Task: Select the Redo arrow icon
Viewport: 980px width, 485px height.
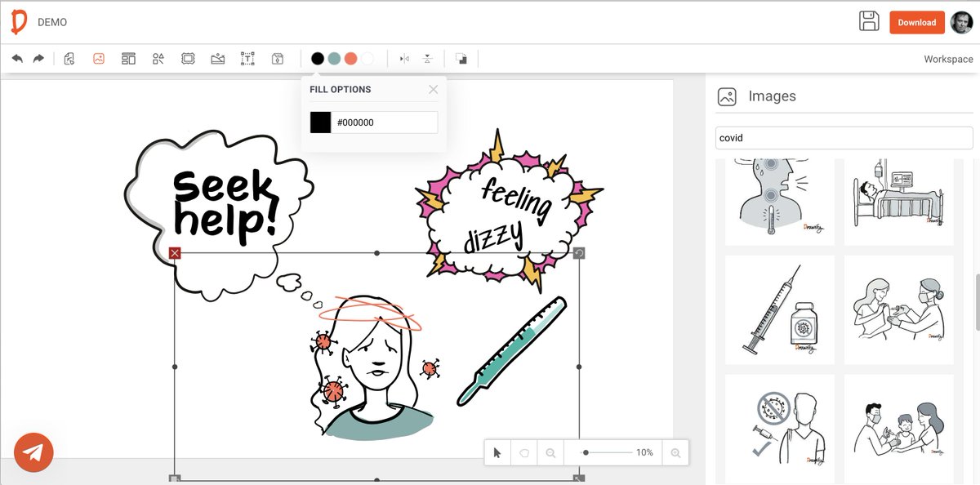Action: 39,58
